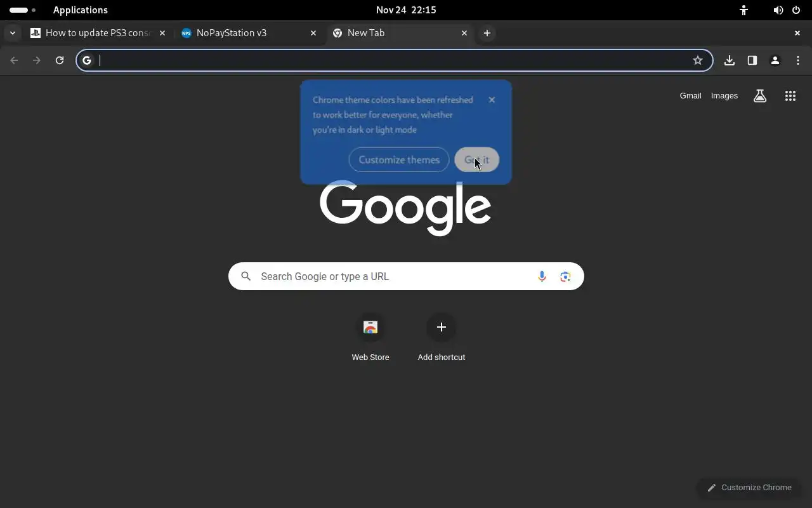Open Search Labs flask icon

pyautogui.click(x=760, y=96)
